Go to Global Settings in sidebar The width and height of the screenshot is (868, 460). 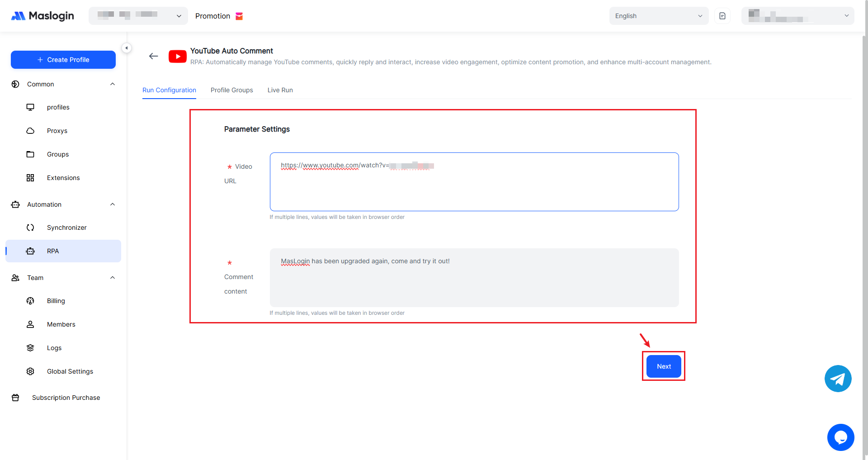click(70, 371)
